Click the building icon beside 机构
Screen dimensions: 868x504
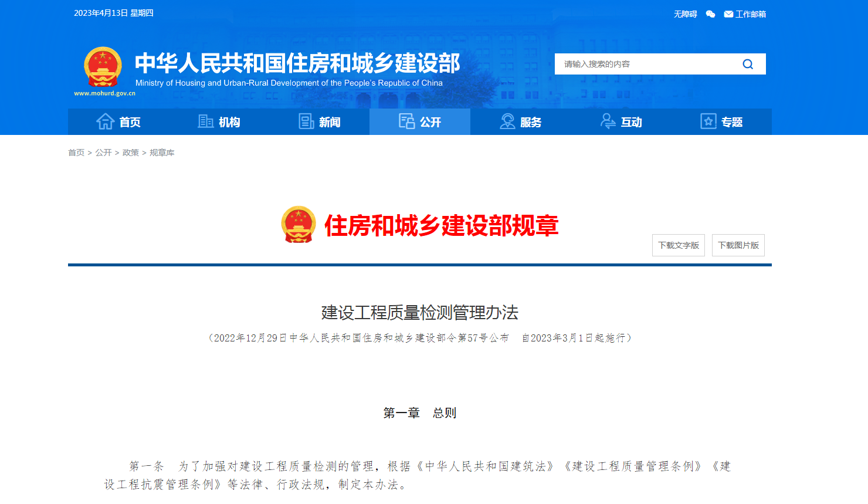click(x=206, y=121)
